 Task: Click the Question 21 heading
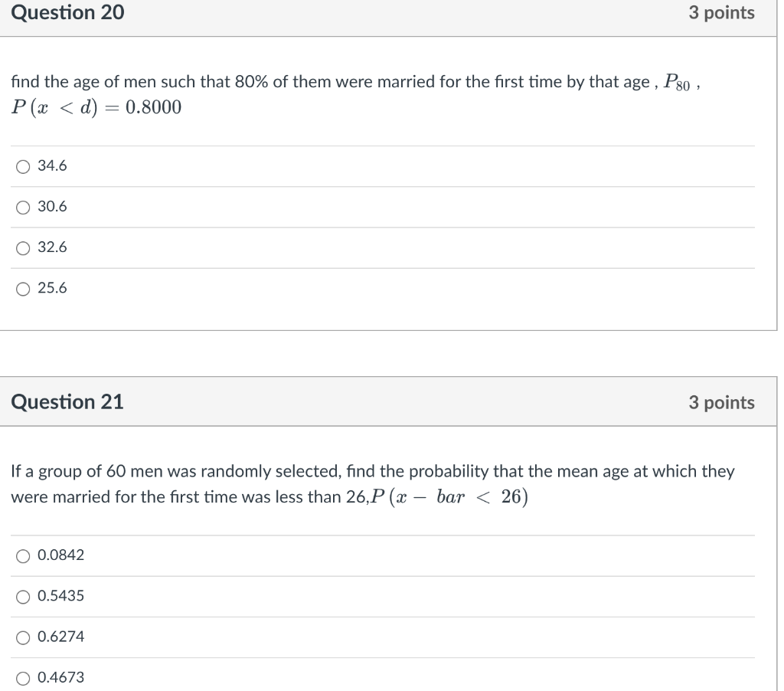67,401
